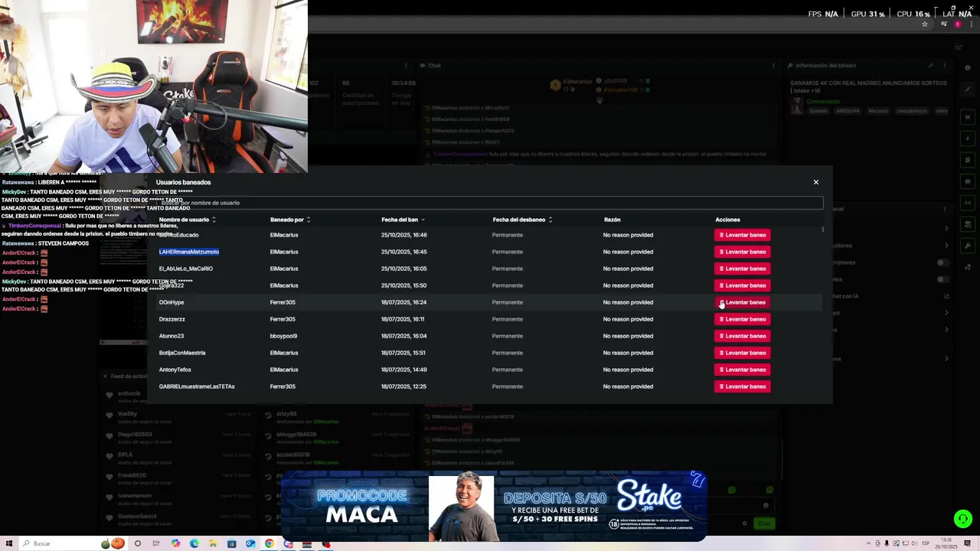Open Task View on taskbar

coord(156,543)
